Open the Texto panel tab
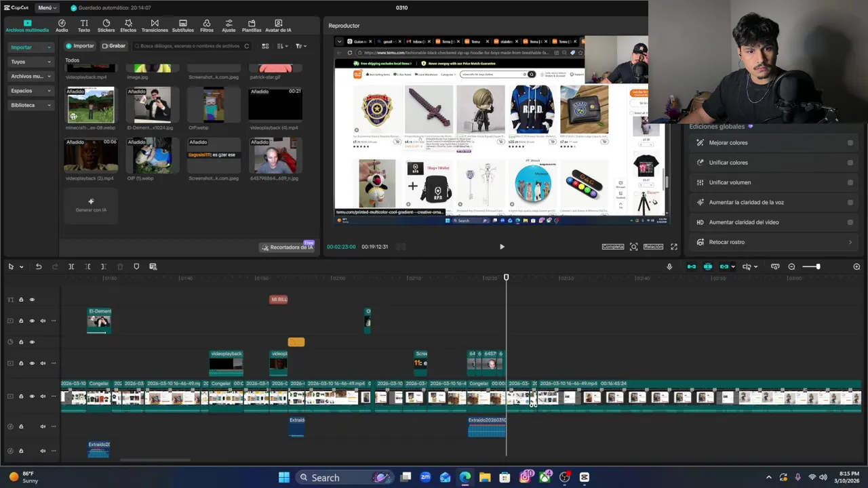 pos(83,26)
